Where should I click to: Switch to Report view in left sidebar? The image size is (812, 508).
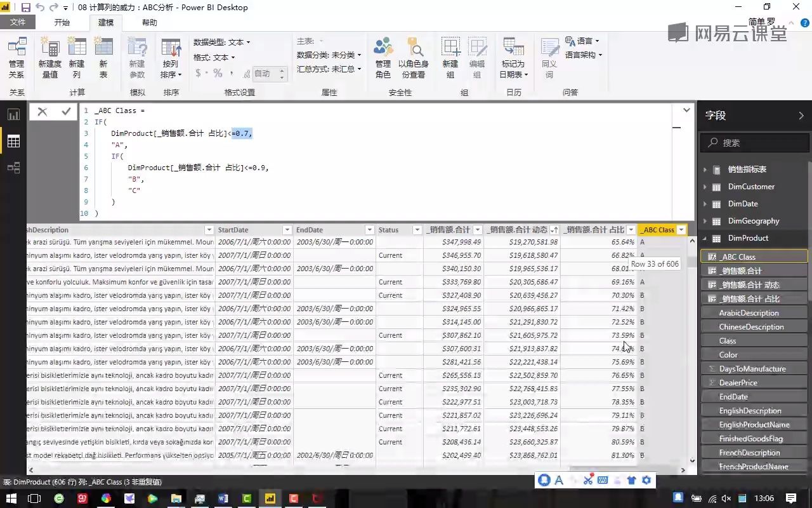[x=13, y=114]
